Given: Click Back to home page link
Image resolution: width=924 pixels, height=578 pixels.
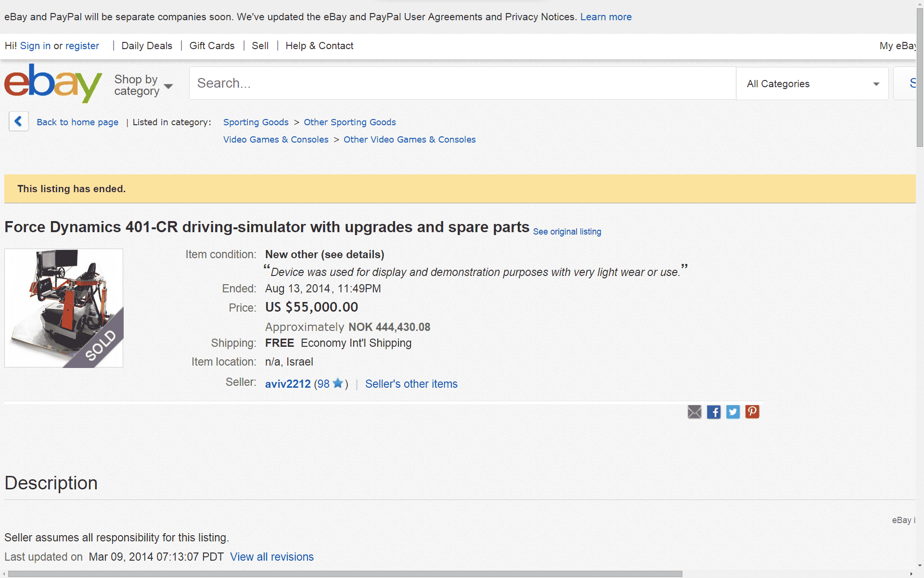Looking at the screenshot, I should point(77,122).
